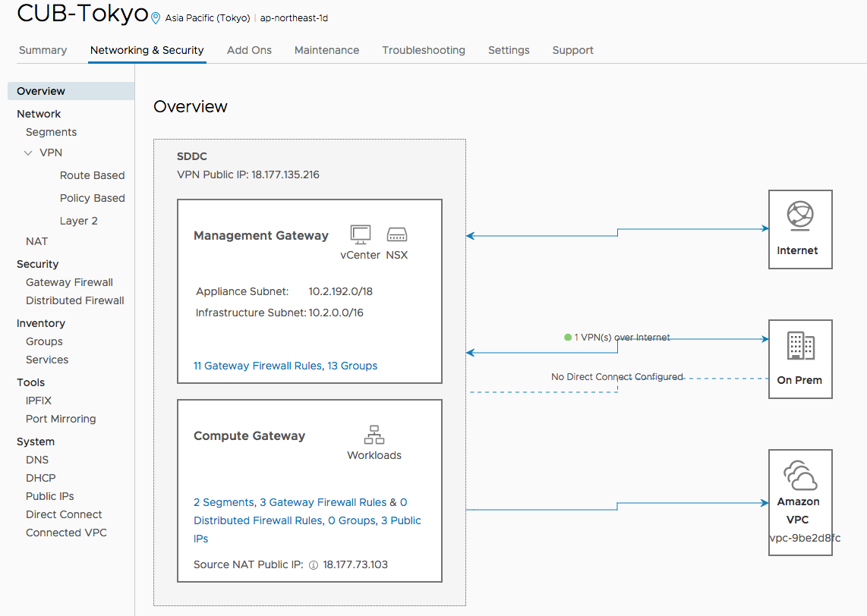Open the Support tab
This screenshot has width=867, height=616.
[x=573, y=50]
